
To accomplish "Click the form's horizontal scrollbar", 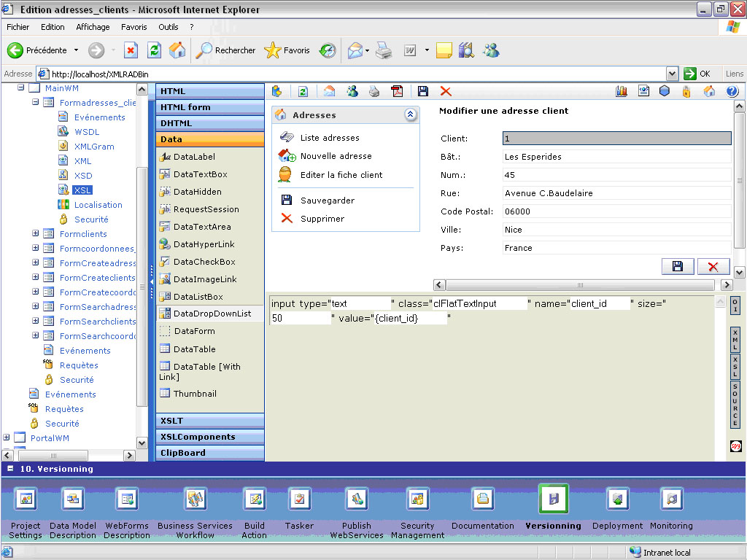I will 580,285.
